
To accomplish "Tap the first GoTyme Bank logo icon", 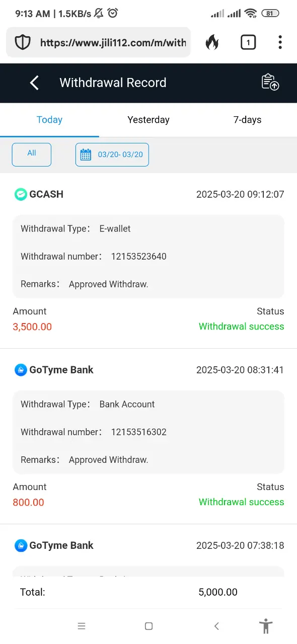I will click(21, 370).
